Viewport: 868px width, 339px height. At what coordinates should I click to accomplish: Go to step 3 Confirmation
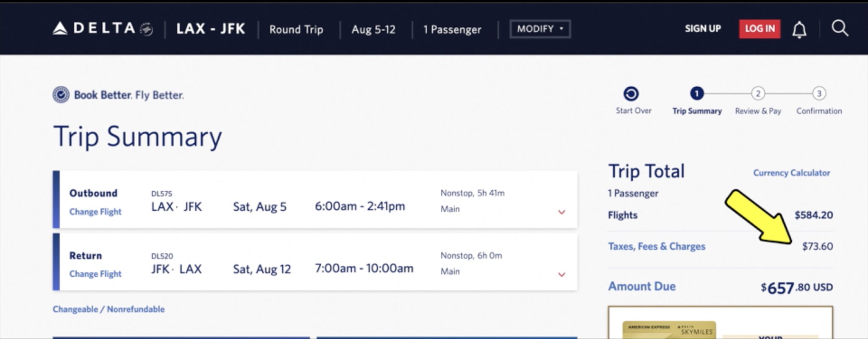[819, 94]
